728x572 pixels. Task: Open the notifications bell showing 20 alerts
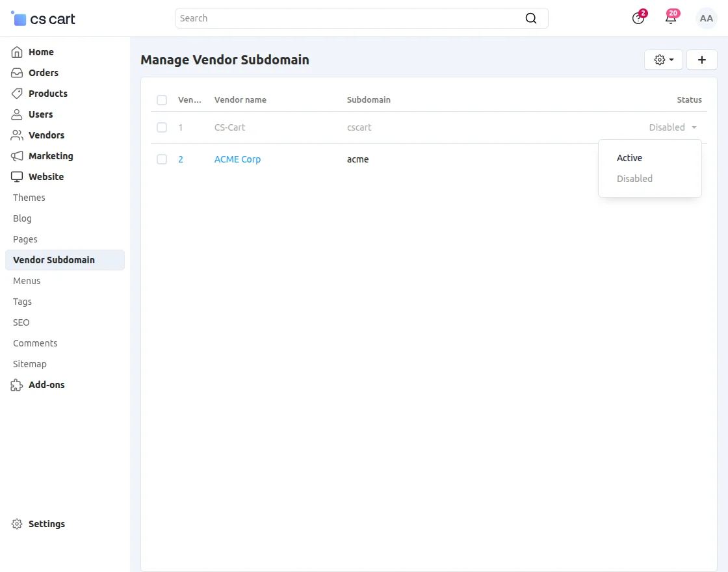tap(670, 18)
